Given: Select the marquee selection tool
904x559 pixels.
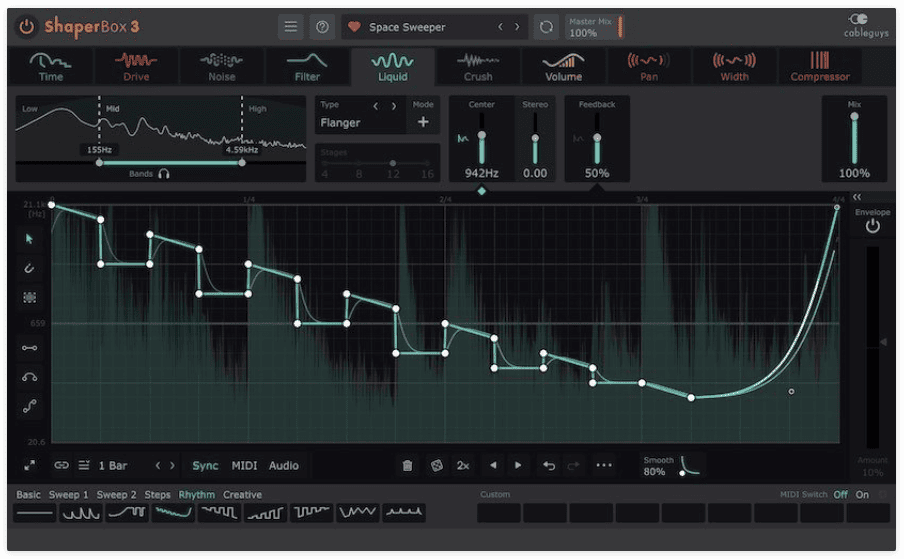Looking at the screenshot, I should (x=29, y=297).
